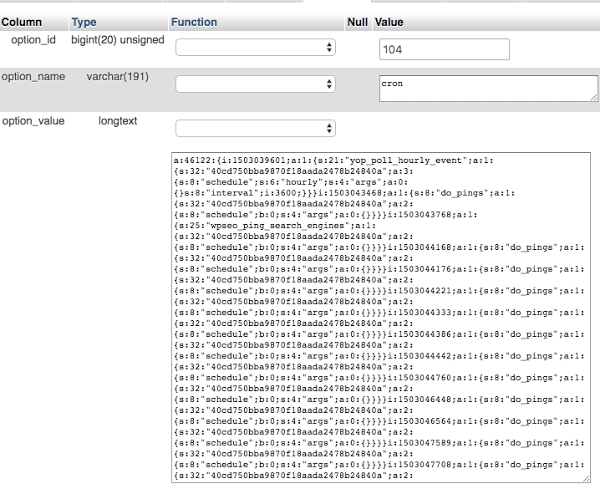Grab the resize handle of the cron textarea
This screenshot has width=600, height=489.
[x=593, y=97]
